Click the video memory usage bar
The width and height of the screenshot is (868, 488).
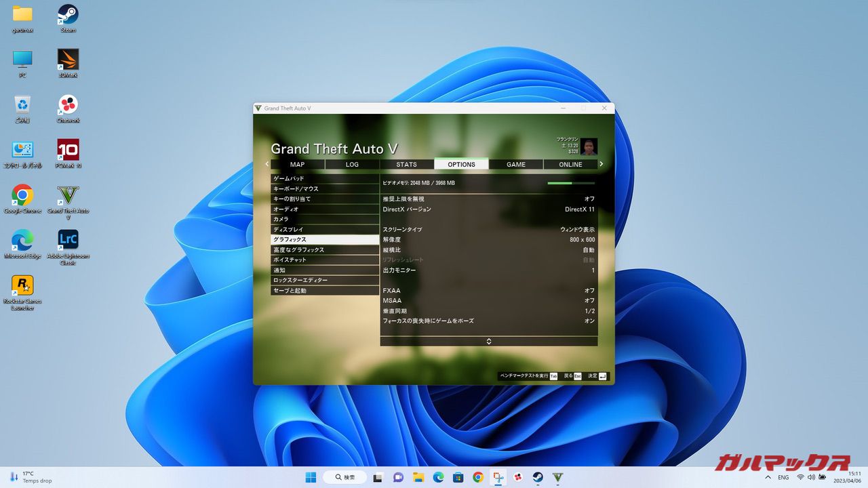(571, 183)
